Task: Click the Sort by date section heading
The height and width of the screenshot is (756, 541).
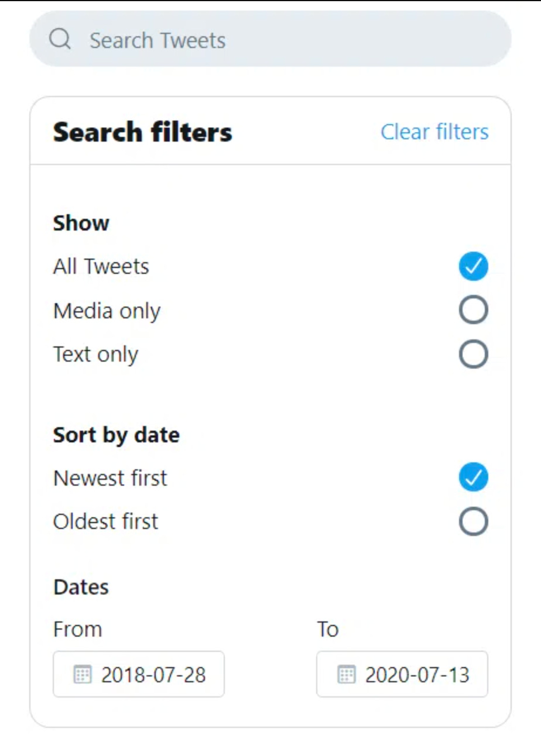Action: coord(116,435)
